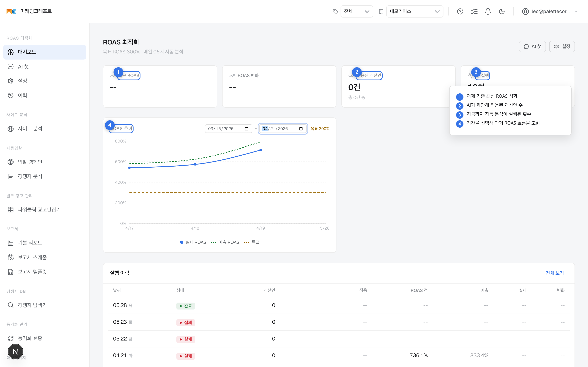The height and width of the screenshot is (367, 588).
Task: Click the 목표 legend color marker
Action: pyautogui.click(x=246, y=242)
